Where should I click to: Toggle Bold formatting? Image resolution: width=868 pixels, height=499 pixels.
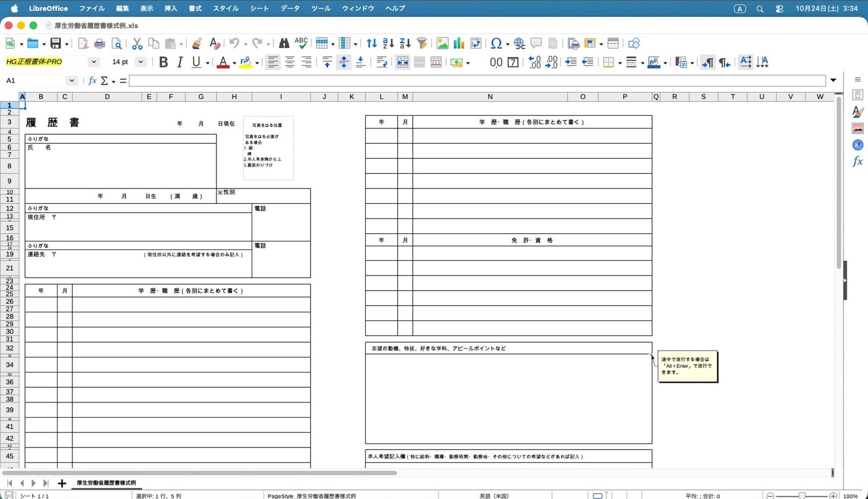pos(163,62)
